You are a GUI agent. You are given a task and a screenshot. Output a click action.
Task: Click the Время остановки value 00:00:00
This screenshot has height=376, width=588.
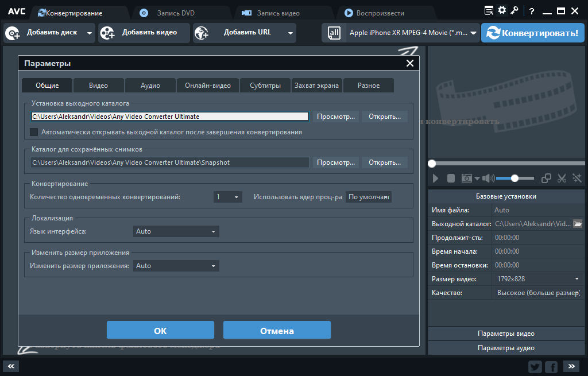[507, 265]
